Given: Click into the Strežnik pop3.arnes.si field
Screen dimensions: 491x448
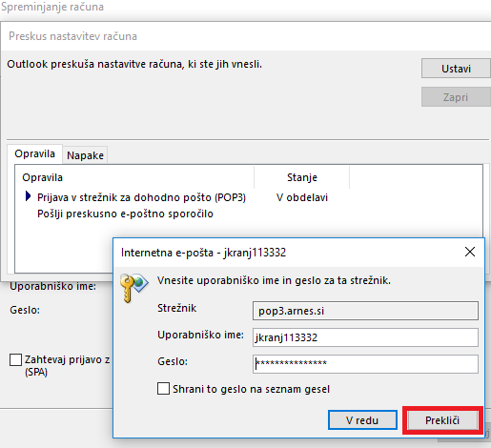Looking at the screenshot, I should pyautogui.click(x=365, y=311).
